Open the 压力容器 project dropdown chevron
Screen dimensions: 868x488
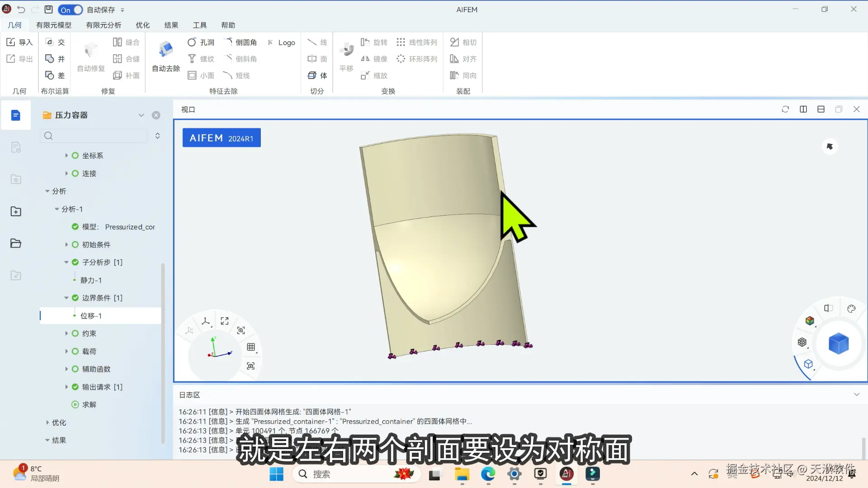(x=141, y=115)
